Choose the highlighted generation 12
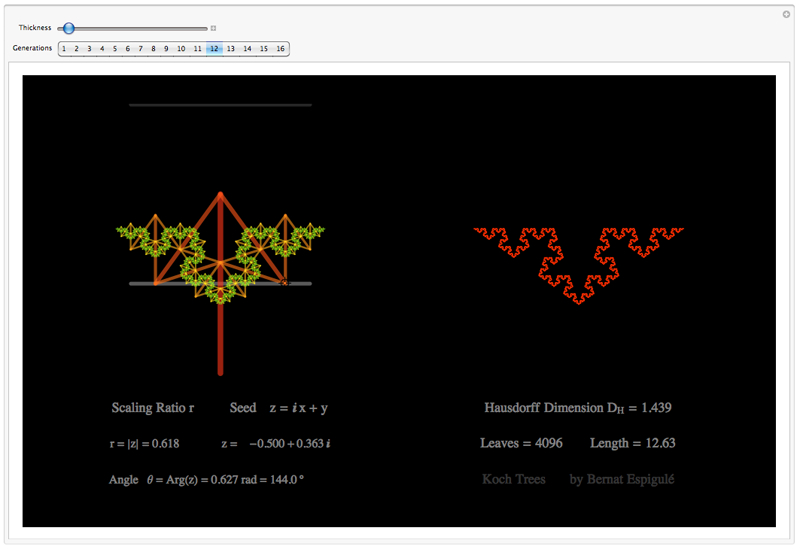 (x=214, y=48)
